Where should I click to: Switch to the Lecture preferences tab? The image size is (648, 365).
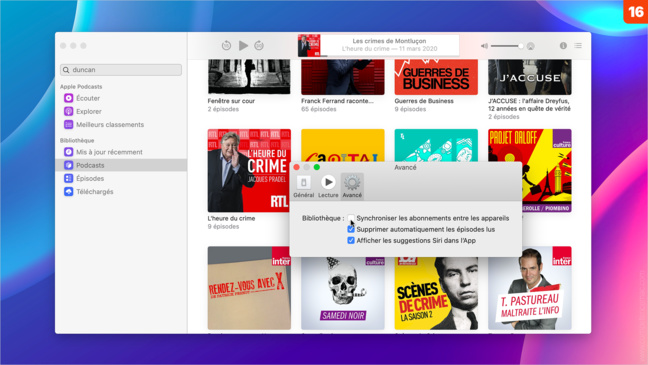(328, 186)
